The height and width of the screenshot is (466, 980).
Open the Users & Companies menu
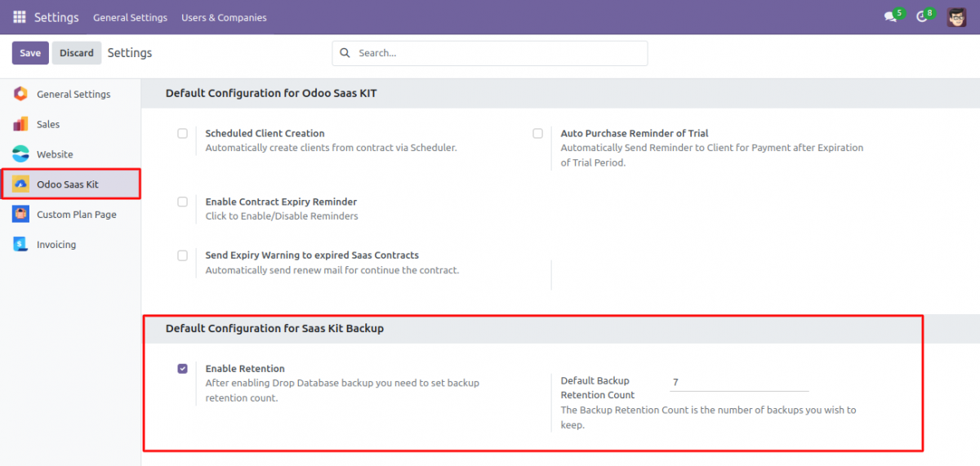coord(224,17)
